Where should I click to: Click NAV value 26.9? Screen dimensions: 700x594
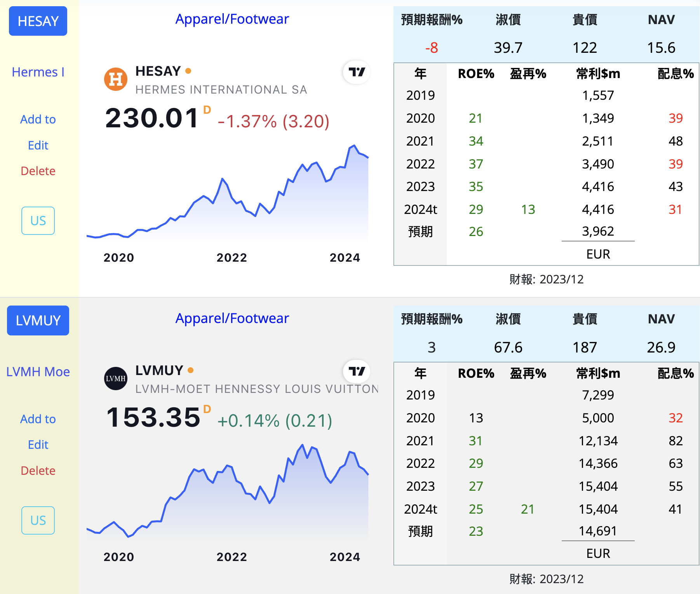pyautogui.click(x=661, y=347)
